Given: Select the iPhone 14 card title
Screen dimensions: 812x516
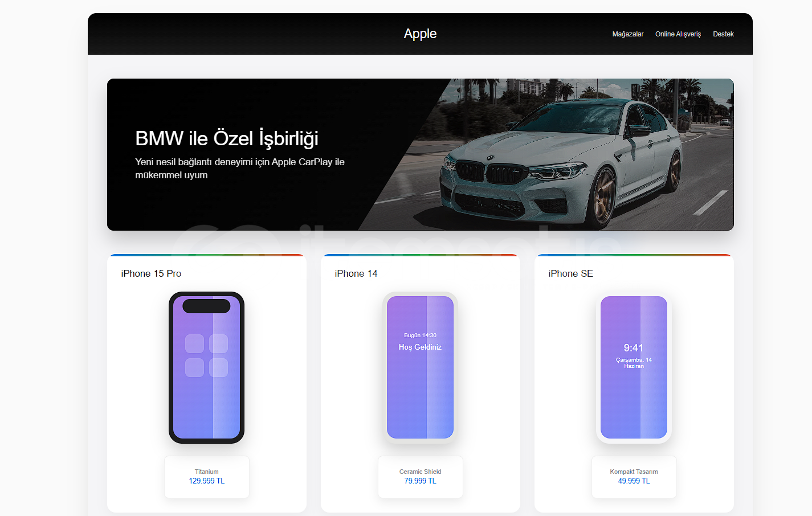Looking at the screenshot, I should (x=356, y=273).
